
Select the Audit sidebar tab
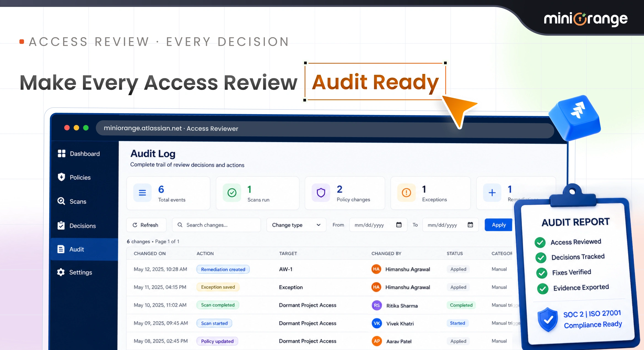click(x=84, y=249)
